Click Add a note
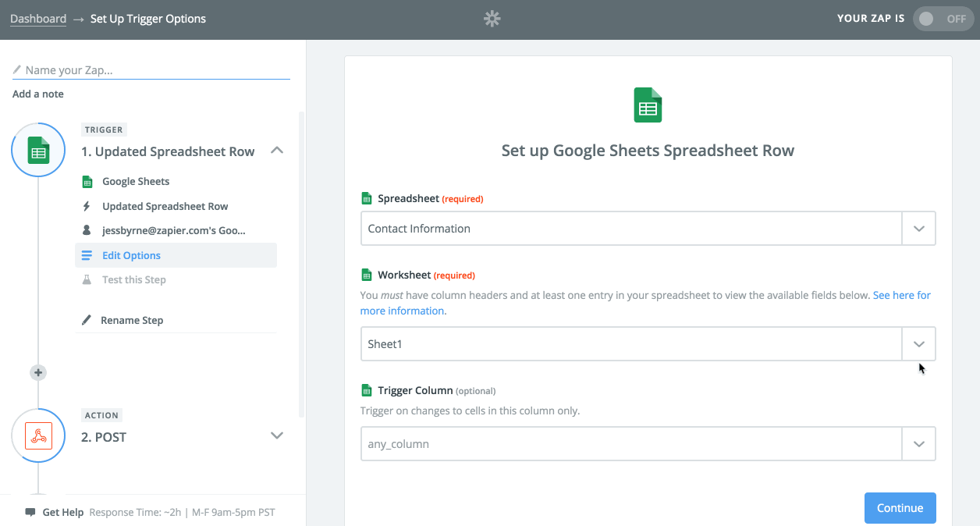The width and height of the screenshot is (980, 526). [38, 94]
